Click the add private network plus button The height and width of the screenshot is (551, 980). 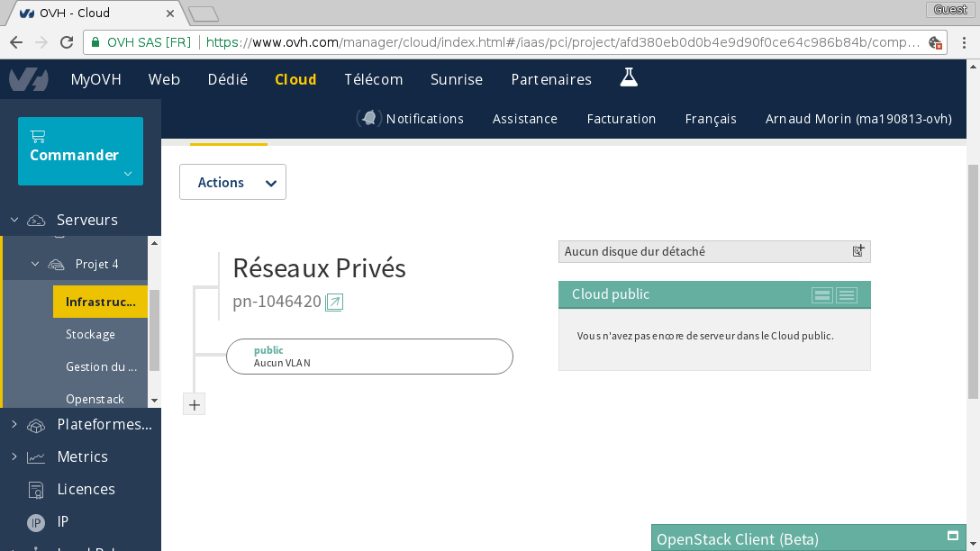pyautogui.click(x=195, y=405)
